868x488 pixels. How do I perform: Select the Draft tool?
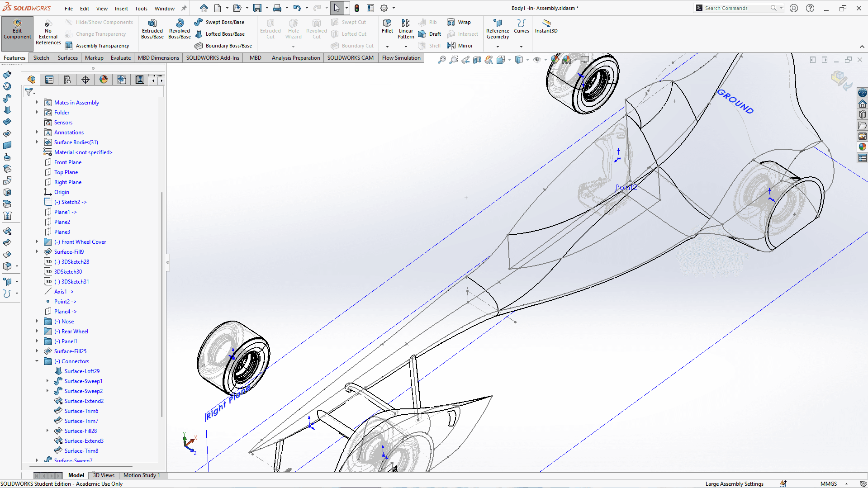click(430, 34)
